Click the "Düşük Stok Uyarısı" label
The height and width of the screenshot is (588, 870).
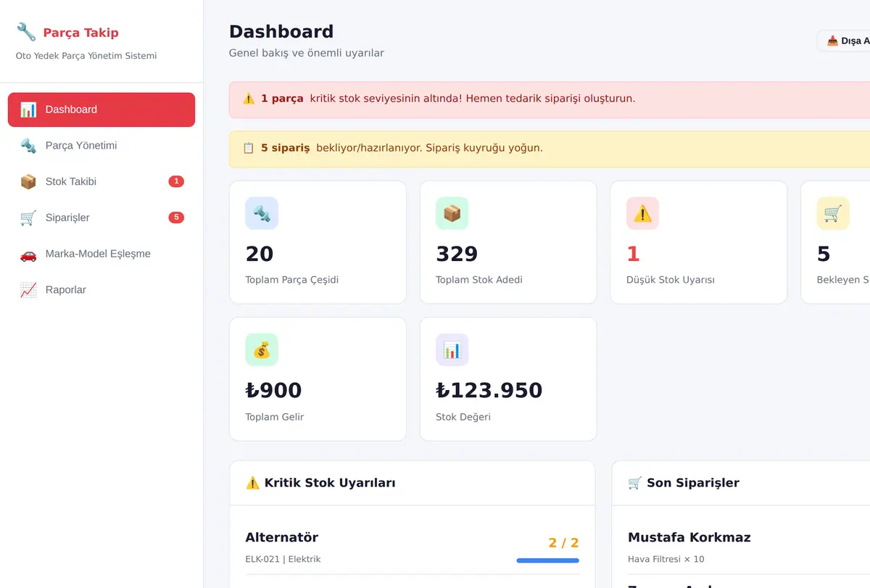click(x=671, y=280)
